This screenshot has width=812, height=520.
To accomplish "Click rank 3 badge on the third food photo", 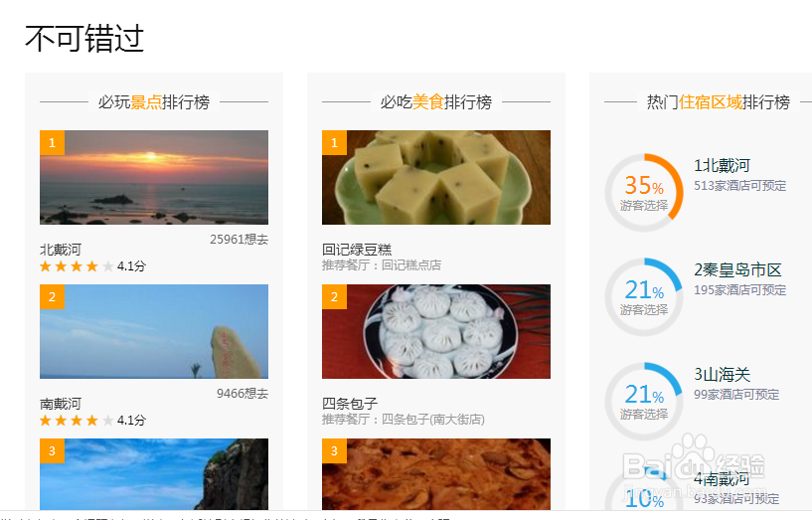I will [334, 450].
